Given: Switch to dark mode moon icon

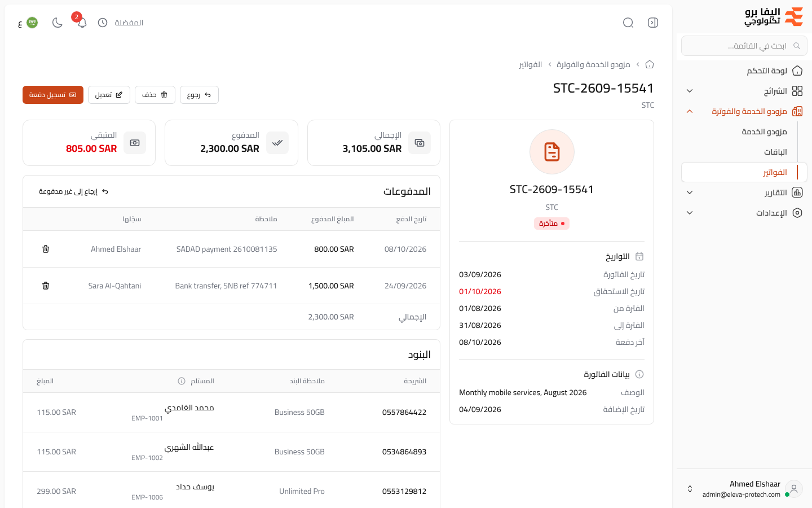Looking at the screenshot, I should (x=58, y=23).
